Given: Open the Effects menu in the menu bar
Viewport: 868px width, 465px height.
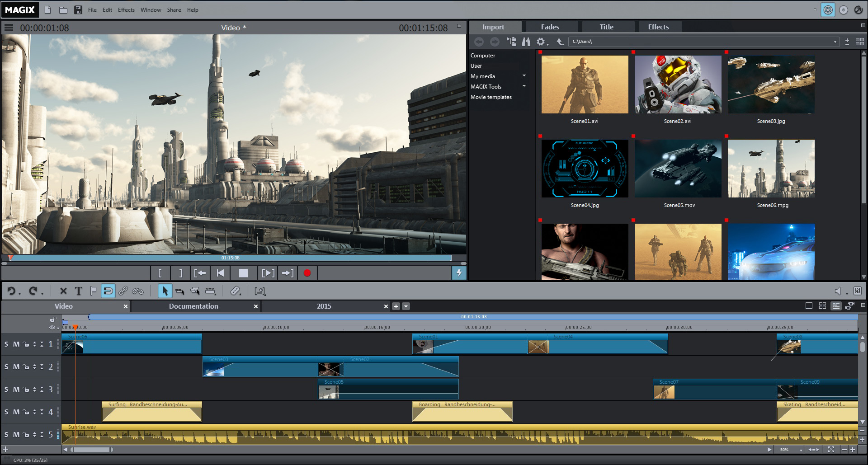Looking at the screenshot, I should tap(126, 9).
